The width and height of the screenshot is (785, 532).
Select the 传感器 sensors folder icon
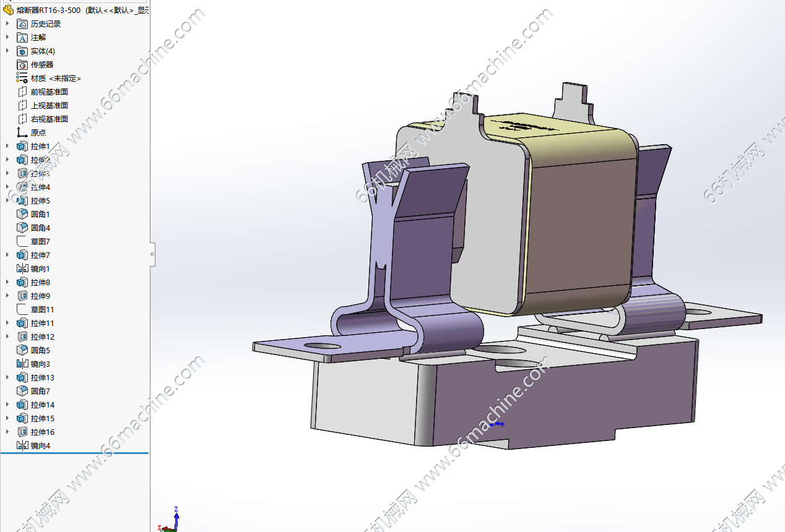(22, 64)
